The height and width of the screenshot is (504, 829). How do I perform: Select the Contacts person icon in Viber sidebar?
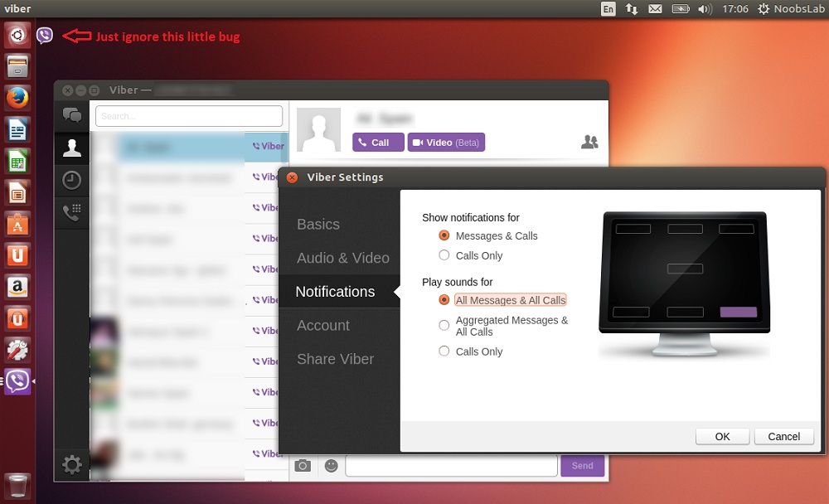pos(72,148)
